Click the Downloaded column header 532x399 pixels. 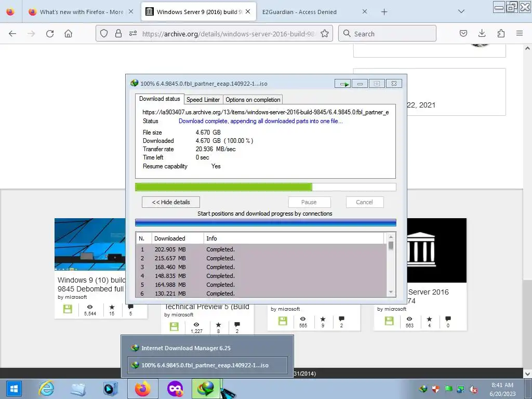[178, 238]
